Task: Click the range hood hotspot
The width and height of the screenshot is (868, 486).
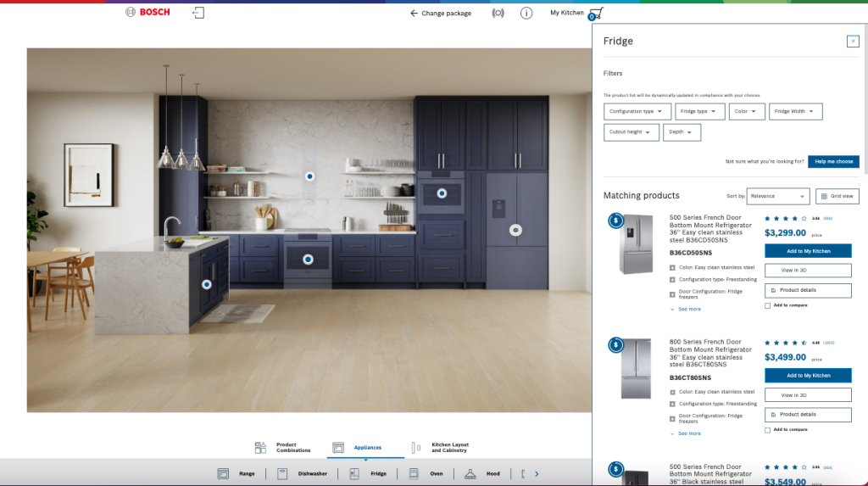Action: (x=309, y=176)
